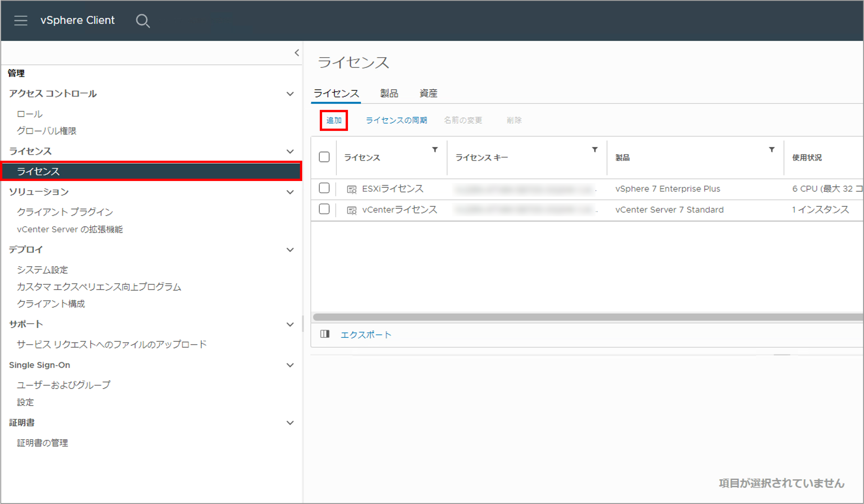Click the 追加 button
This screenshot has height=504, width=864.
[x=334, y=120]
